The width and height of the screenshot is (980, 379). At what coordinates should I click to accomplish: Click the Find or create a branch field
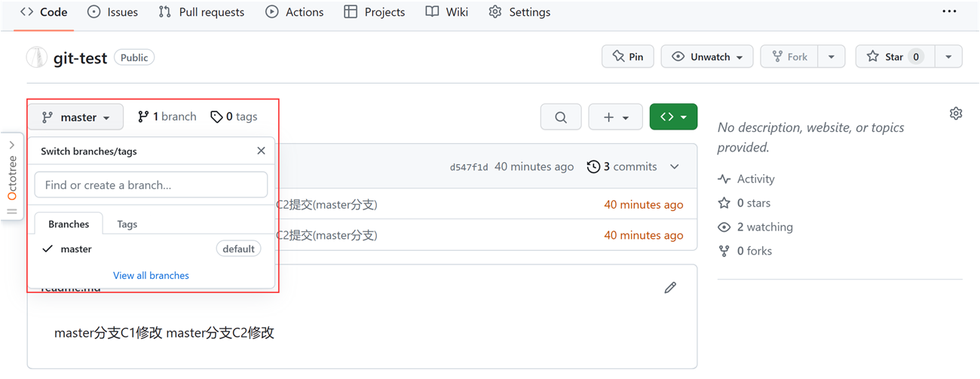(x=151, y=185)
